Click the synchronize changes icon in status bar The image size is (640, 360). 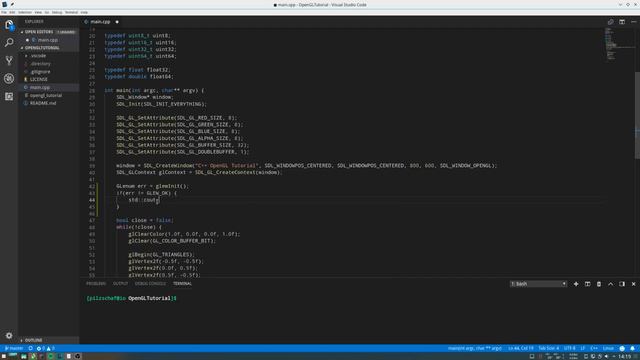[x=30, y=348]
